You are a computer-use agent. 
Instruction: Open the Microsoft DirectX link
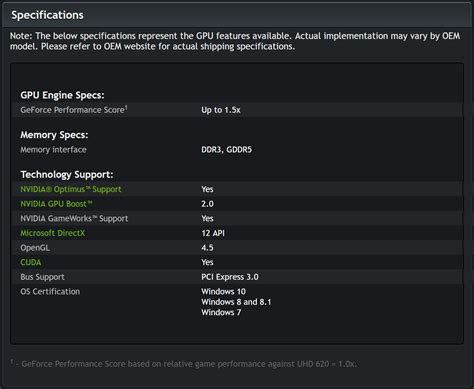pos(53,233)
